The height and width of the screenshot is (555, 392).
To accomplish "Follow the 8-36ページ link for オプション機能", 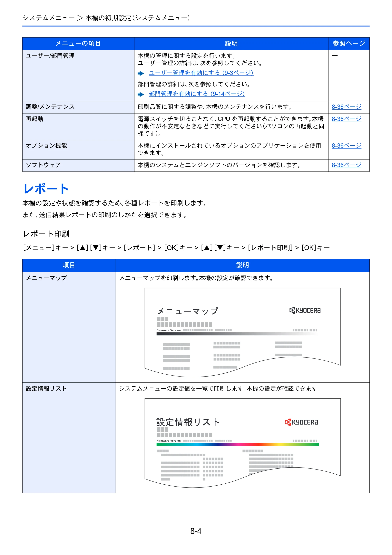I will click(346, 145).
